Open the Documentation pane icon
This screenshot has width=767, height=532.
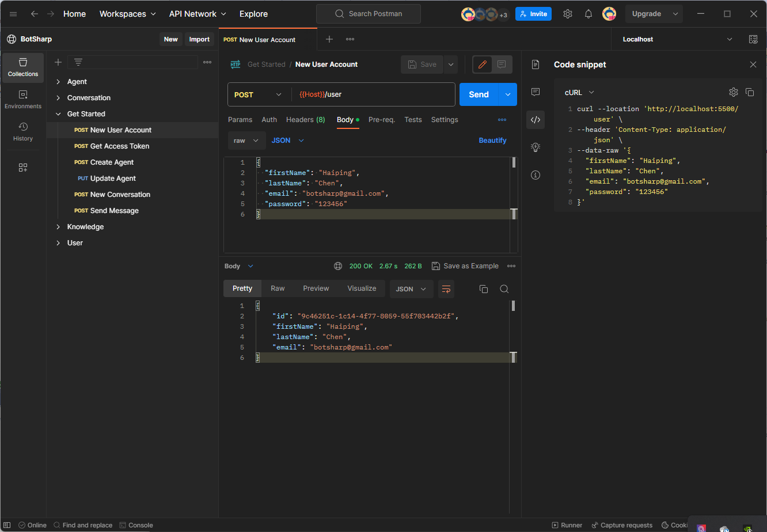pos(536,64)
